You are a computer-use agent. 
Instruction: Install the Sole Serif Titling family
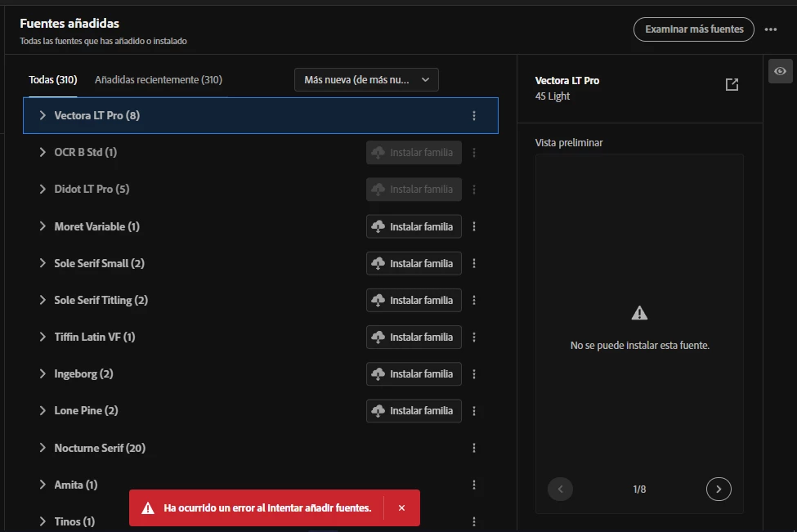point(414,300)
